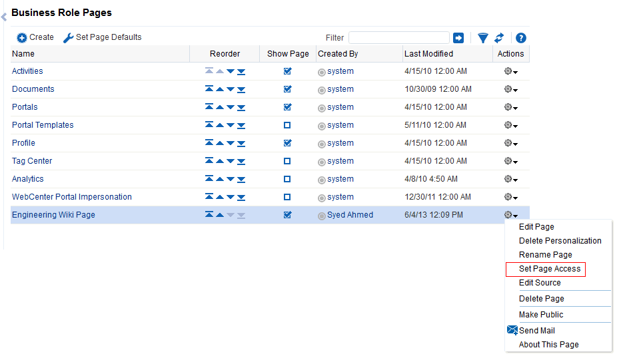
Task: Move Tag Center page up one
Action: (x=220, y=161)
